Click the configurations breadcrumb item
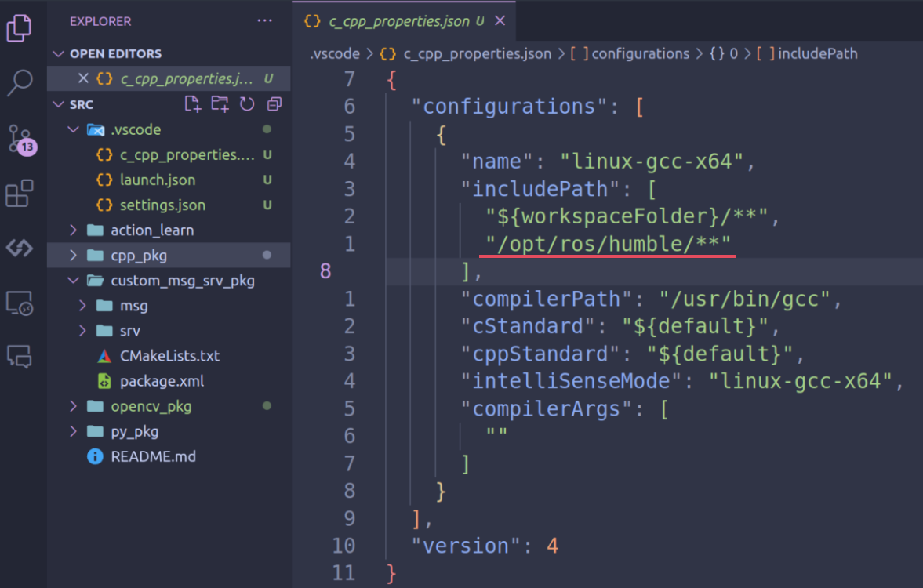This screenshot has width=923, height=588. click(x=640, y=54)
